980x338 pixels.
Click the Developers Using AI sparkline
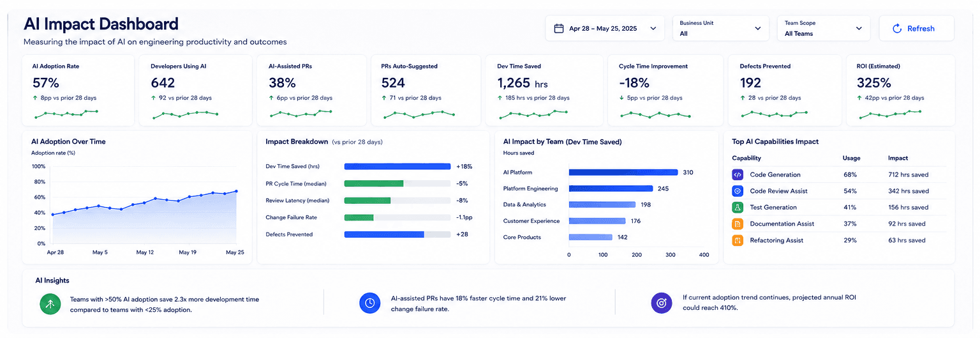point(186,114)
